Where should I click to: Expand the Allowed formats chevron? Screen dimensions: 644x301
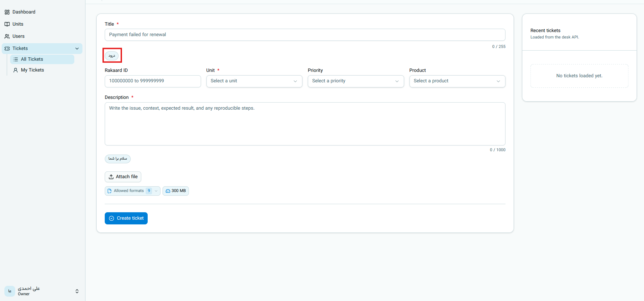click(156, 191)
